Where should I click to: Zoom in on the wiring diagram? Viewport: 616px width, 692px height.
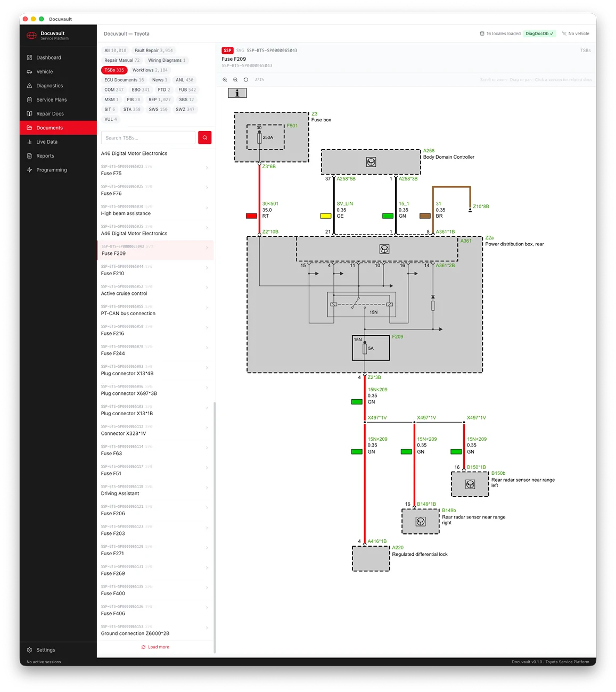(225, 80)
